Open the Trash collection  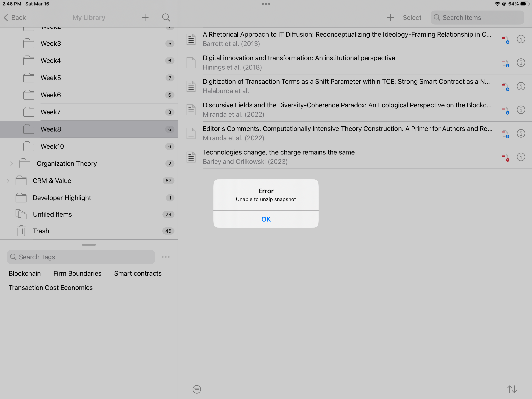tap(41, 231)
